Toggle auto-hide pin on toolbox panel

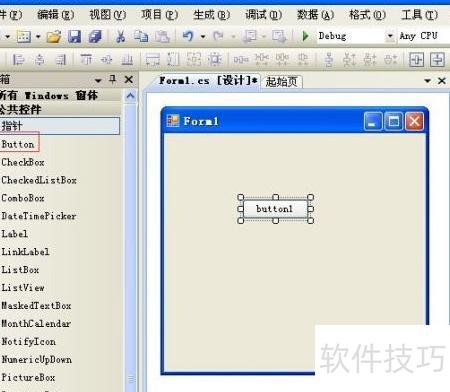[x=113, y=79]
